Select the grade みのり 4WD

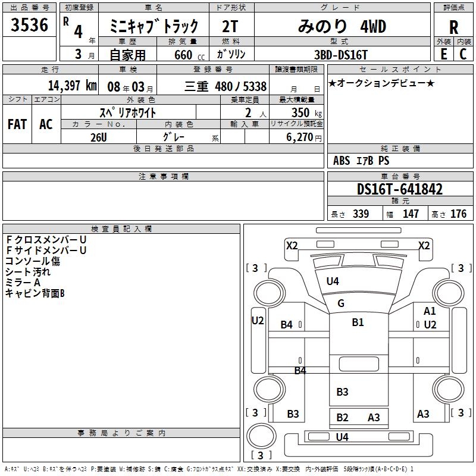pyautogui.click(x=342, y=26)
